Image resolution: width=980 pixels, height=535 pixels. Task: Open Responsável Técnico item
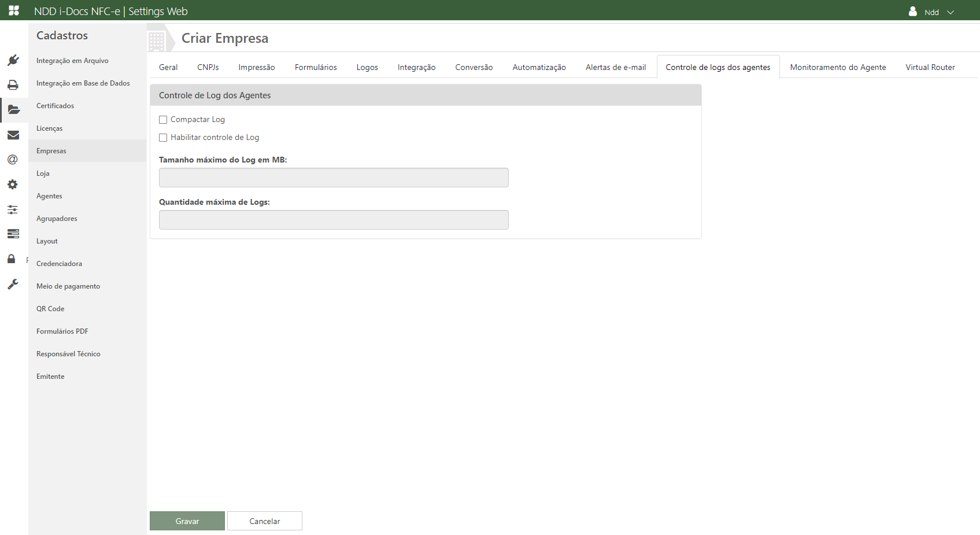(87, 354)
